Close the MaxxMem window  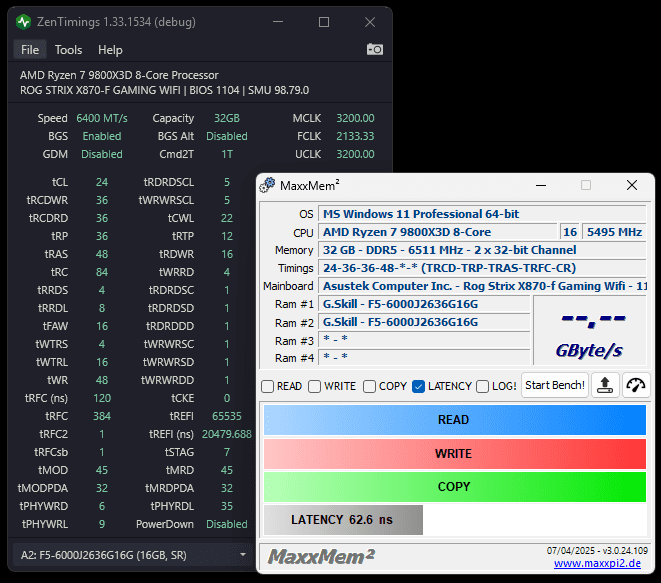coord(631,185)
